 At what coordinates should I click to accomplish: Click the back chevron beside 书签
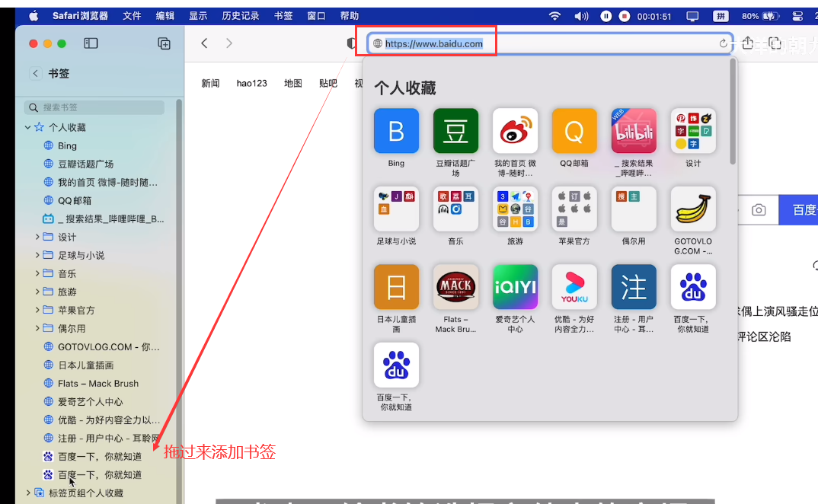pyautogui.click(x=36, y=74)
